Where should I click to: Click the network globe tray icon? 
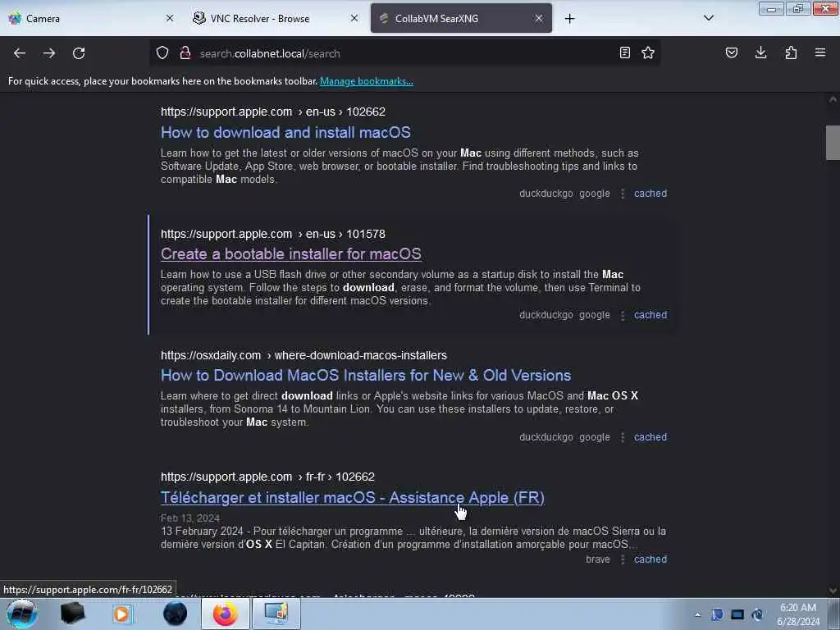pyautogui.click(x=757, y=614)
